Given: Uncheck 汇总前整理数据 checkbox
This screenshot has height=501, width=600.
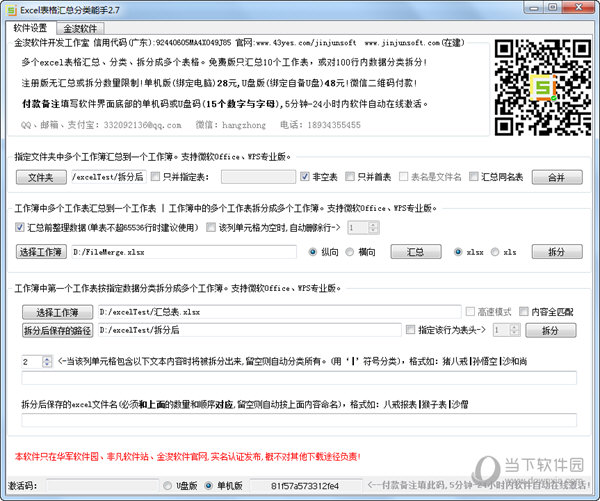Looking at the screenshot, I should click(20, 227).
